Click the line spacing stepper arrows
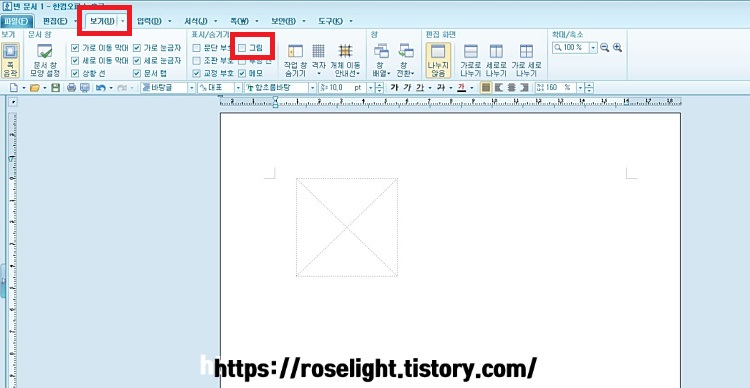Viewport: 750px width, 388px height. coord(590,88)
